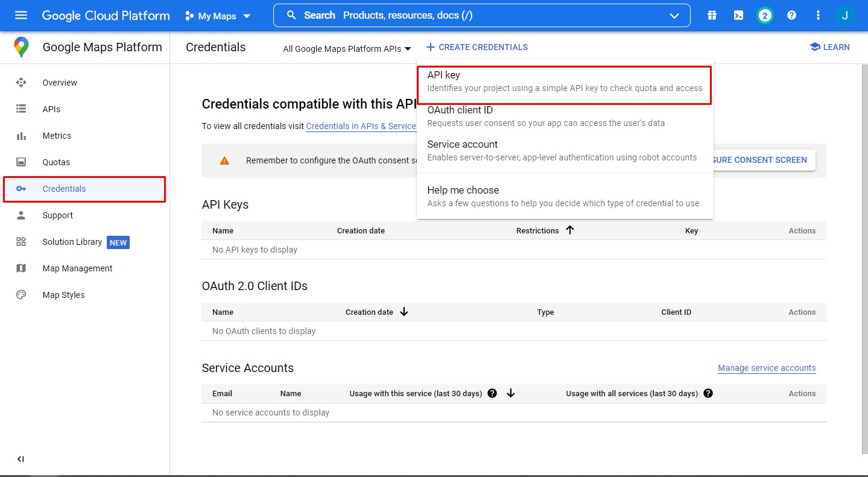Focus the Search products and resources field
Image resolution: width=868 pixels, height=477 pixels.
click(x=481, y=16)
